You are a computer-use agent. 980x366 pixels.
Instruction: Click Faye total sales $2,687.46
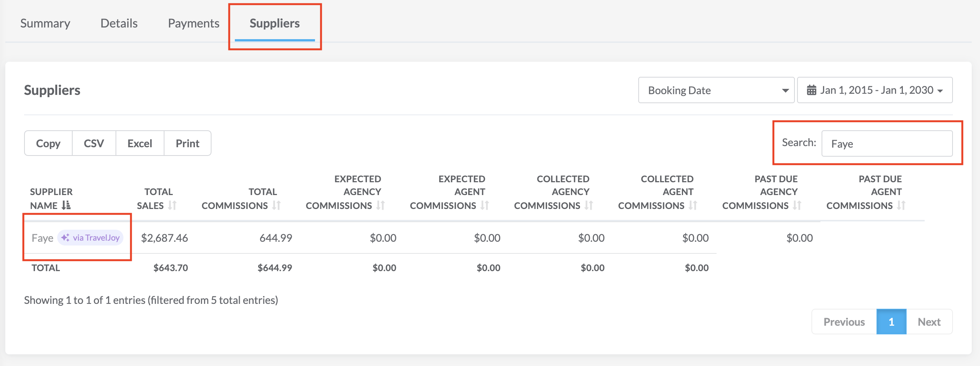(x=164, y=238)
